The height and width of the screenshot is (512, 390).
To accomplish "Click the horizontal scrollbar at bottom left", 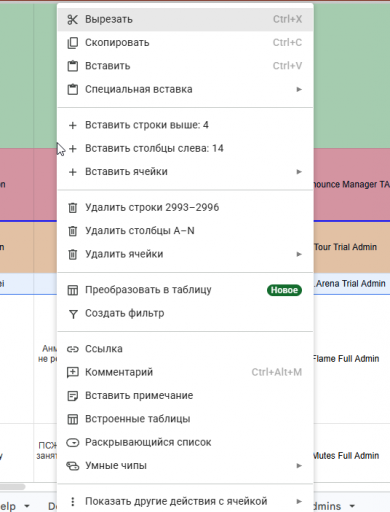I will [x=13, y=487].
